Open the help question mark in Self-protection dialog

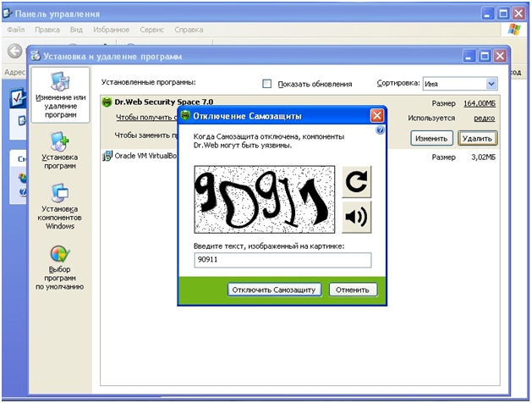pos(381,130)
